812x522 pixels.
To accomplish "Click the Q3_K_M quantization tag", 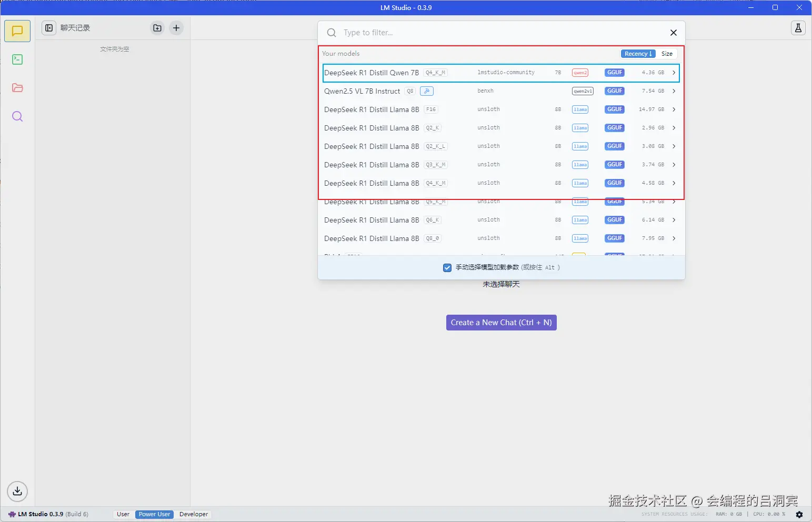I will pyautogui.click(x=436, y=165).
